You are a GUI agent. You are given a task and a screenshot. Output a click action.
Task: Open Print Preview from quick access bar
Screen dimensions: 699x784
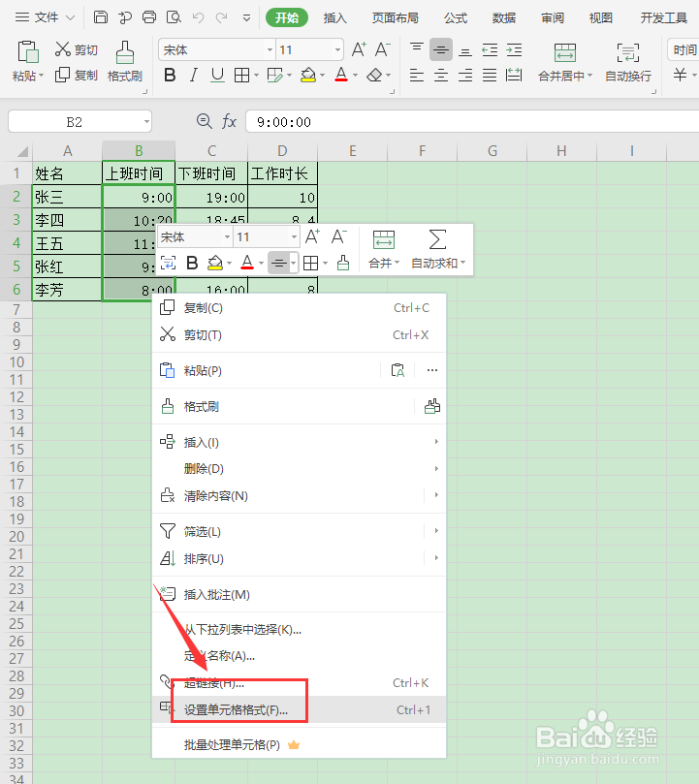coord(174,17)
